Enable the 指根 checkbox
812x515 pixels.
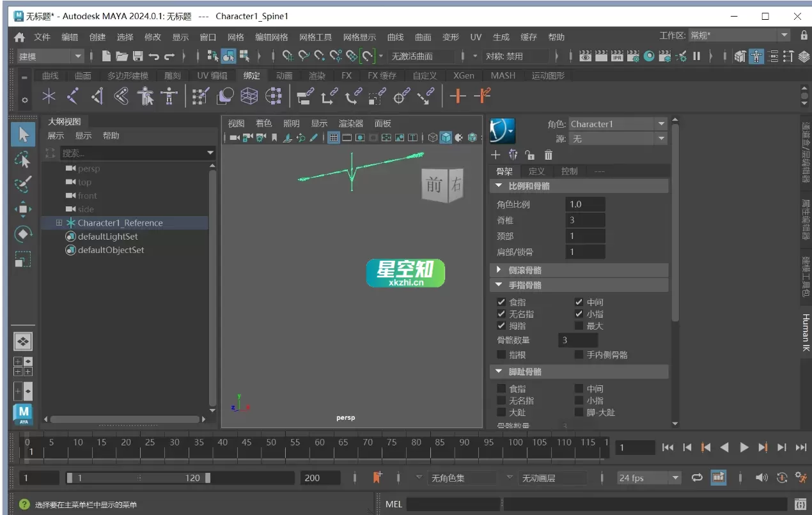click(502, 355)
